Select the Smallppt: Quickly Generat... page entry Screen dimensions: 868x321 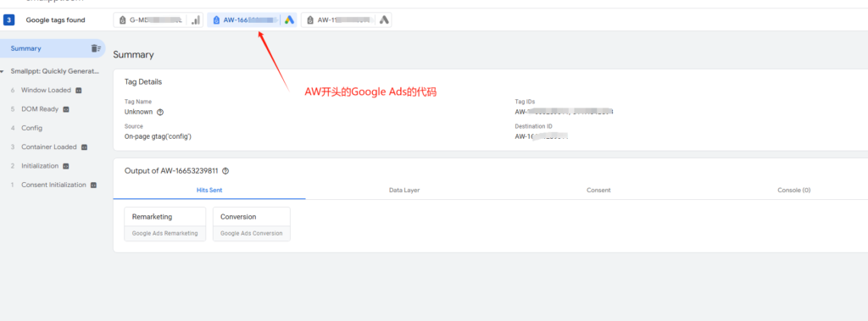55,71
